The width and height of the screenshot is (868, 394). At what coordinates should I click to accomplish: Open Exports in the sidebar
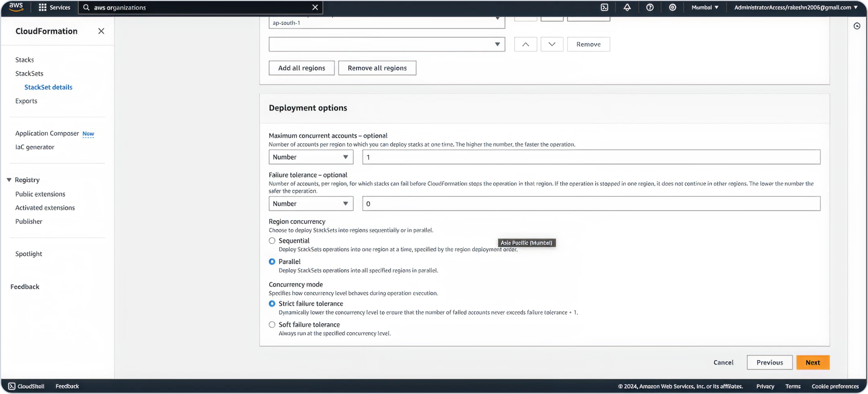pos(26,101)
